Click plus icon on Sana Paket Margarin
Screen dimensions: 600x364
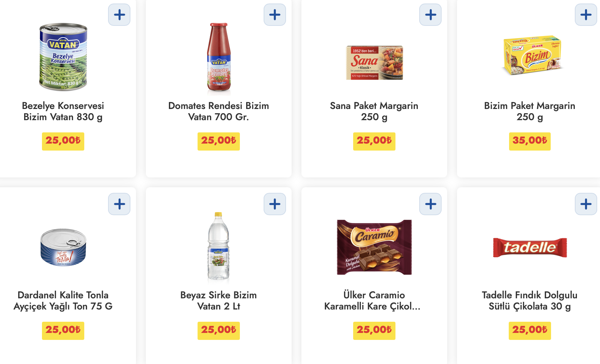[430, 15]
